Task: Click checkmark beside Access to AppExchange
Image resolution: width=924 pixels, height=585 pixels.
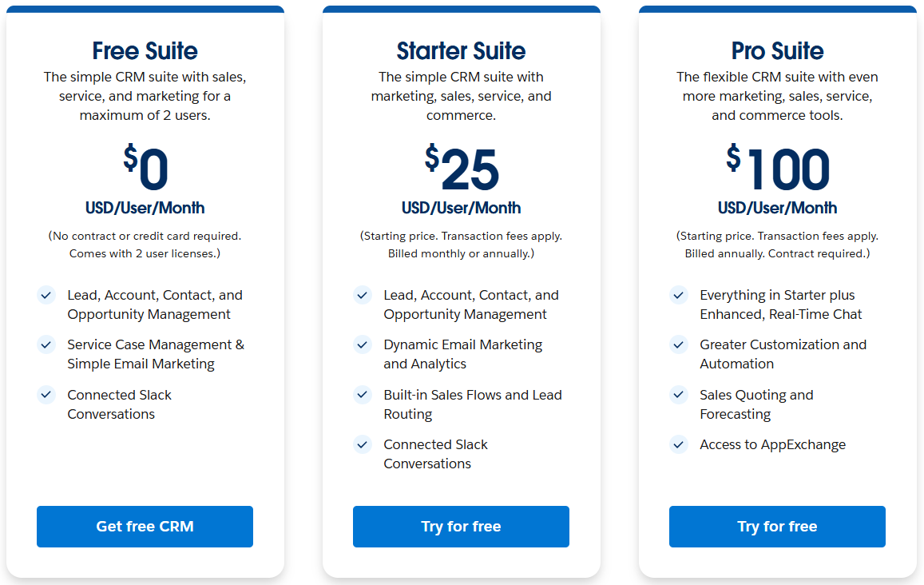Action: click(679, 444)
